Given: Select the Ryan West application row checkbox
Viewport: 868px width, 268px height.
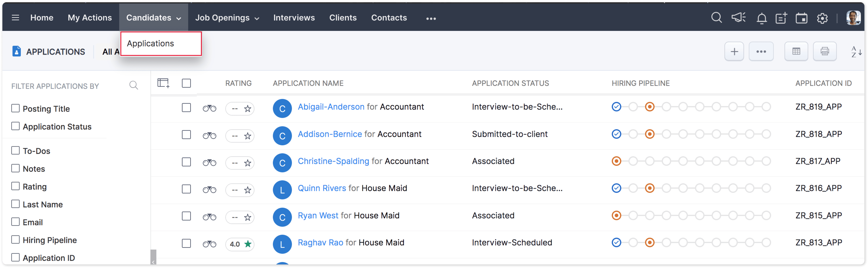Looking at the screenshot, I should (x=186, y=216).
